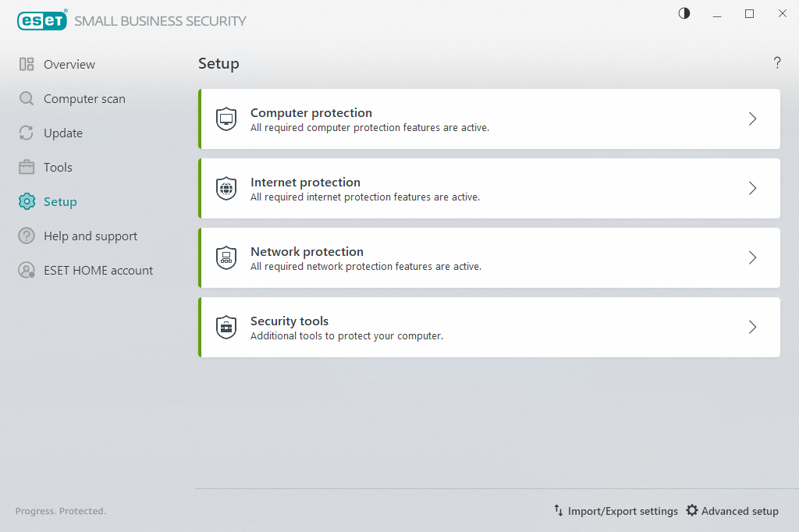
Task: Open help via the question mark icon
Action: point(777,63)
